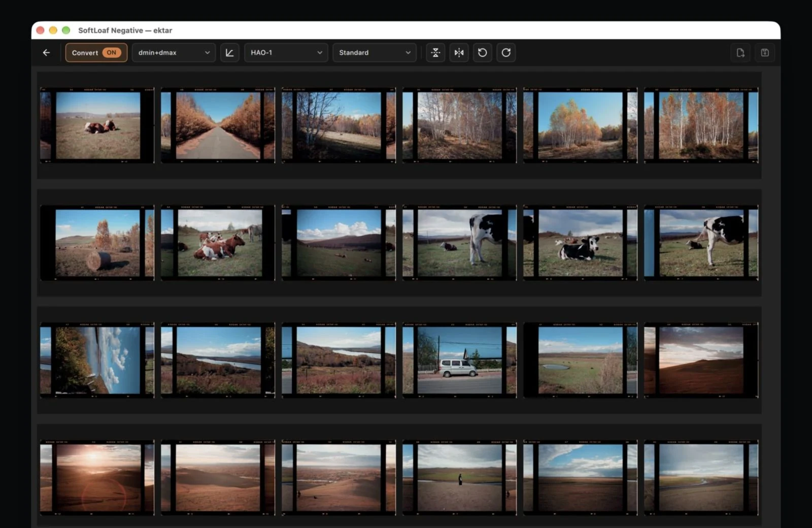Select the cows lying in field thumbnail
Image resolution: width=812 pixels, height=528 pixels.
click(97, 125)
